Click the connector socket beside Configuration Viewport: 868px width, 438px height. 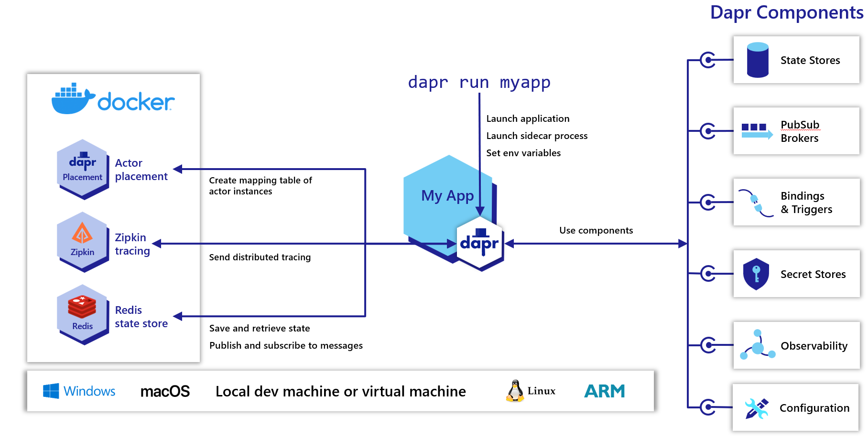708,407
